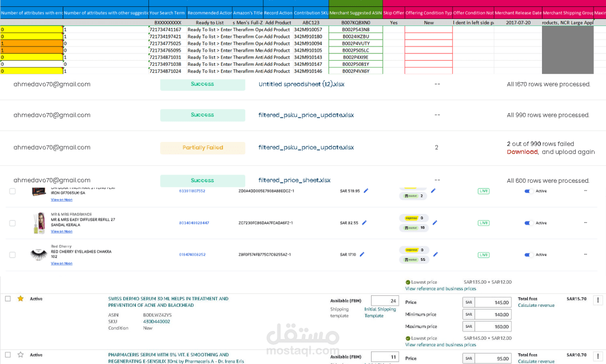Select checkbox for Red Cherry eyelashes row

pos(12,255)
